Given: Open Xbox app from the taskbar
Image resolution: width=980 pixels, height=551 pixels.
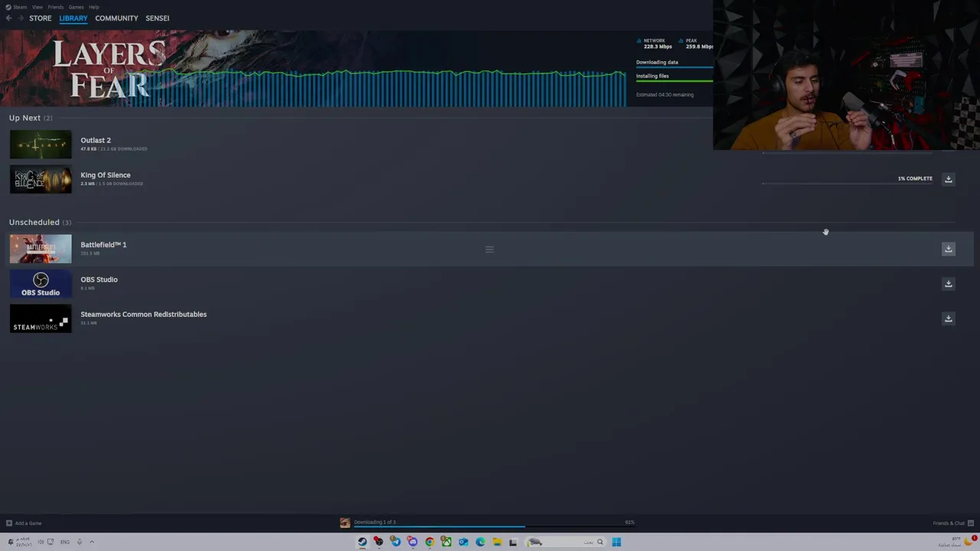Looking at the screenshot, I should point(446,542).
